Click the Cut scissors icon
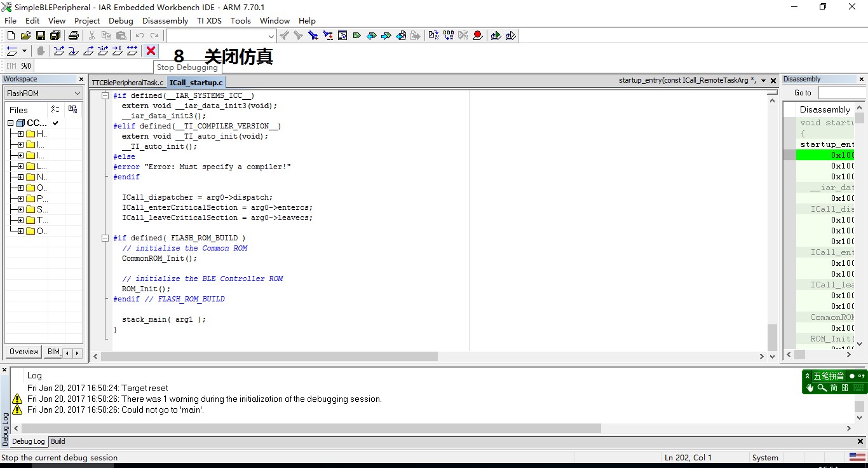The image size is (868, 468). coord(92,36)
